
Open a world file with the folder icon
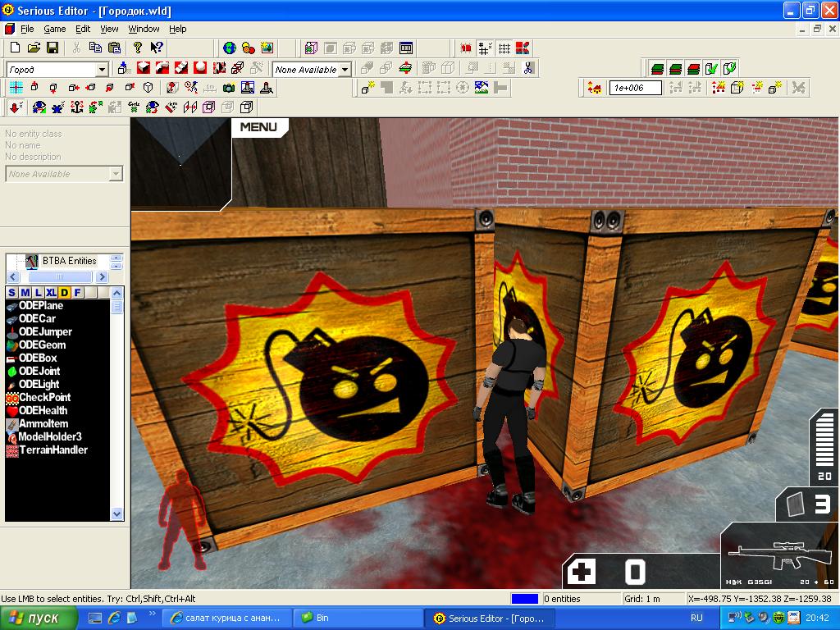click(34, 48)
